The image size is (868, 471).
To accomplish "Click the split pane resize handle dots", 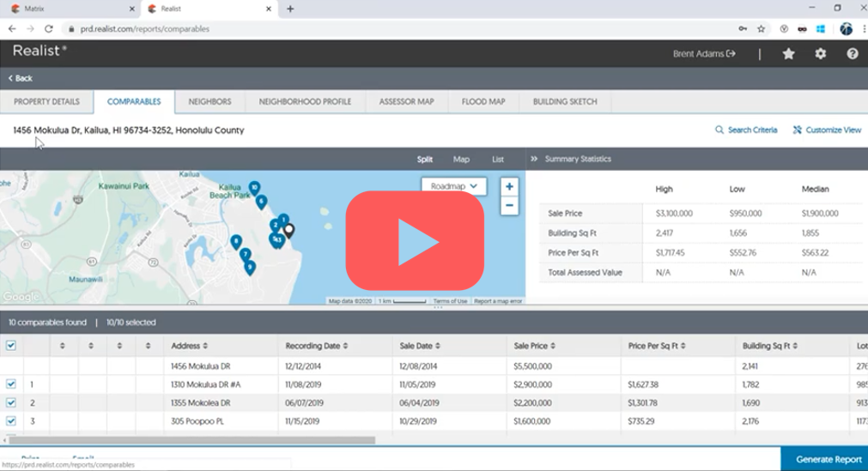I will [x=438, y=307].
